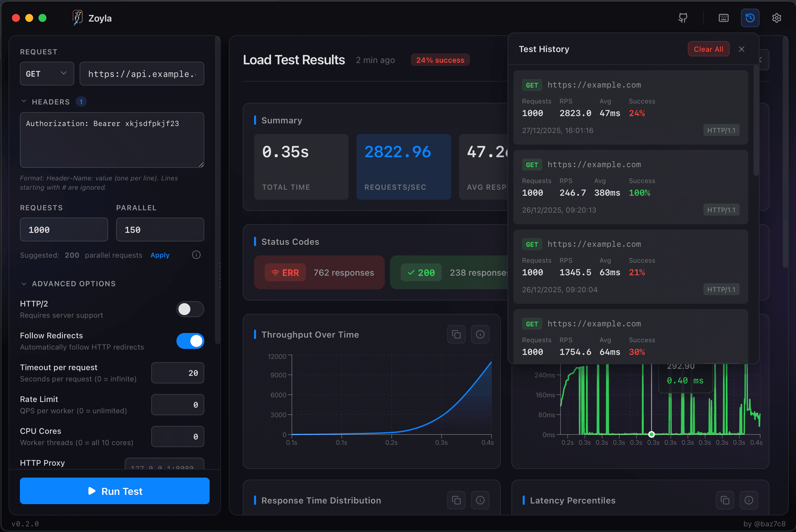
Task: Select the ERR status code badge
Action: tap(285, 272)
